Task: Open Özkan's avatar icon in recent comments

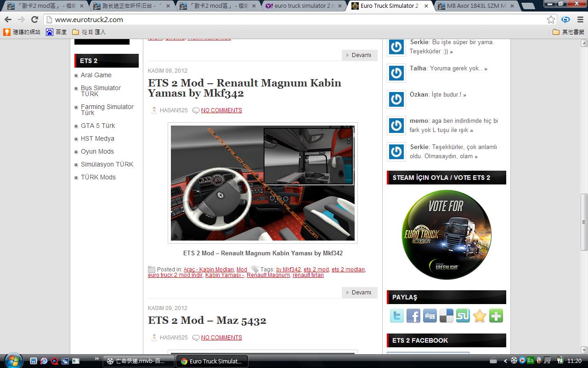Action: [x=396, y=99]
